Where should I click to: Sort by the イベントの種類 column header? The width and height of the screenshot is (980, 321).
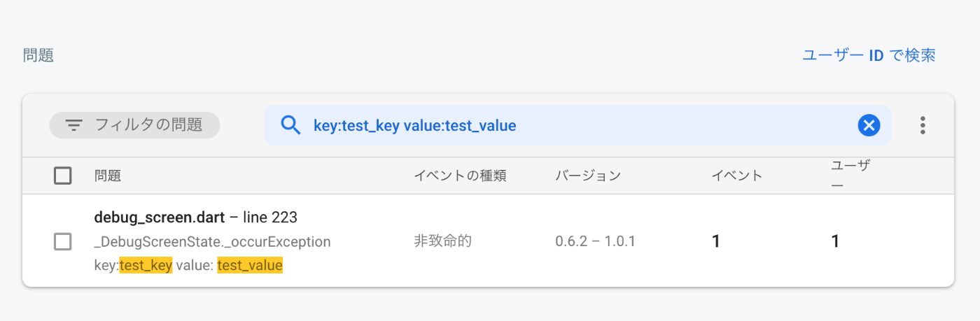(x=460, y=176)
